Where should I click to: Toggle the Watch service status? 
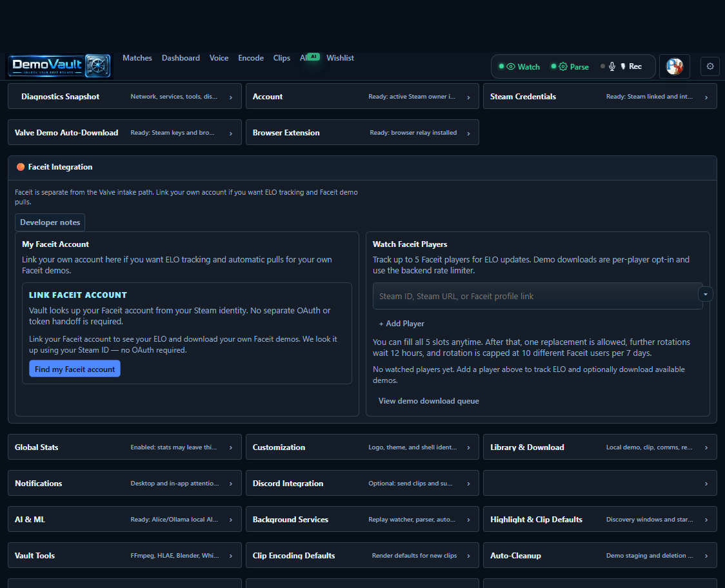pos(519,66)
